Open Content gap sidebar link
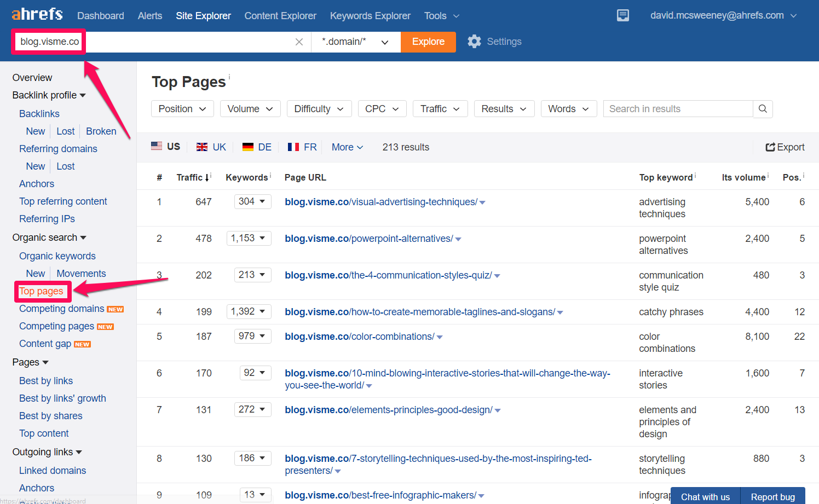This screenshot has width=819, height=504. point(45,344)
